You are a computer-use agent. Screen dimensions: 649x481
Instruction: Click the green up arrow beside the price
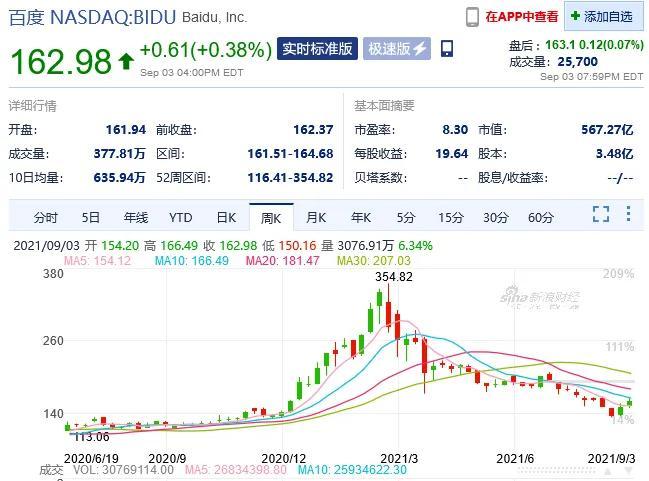point(126,61)
